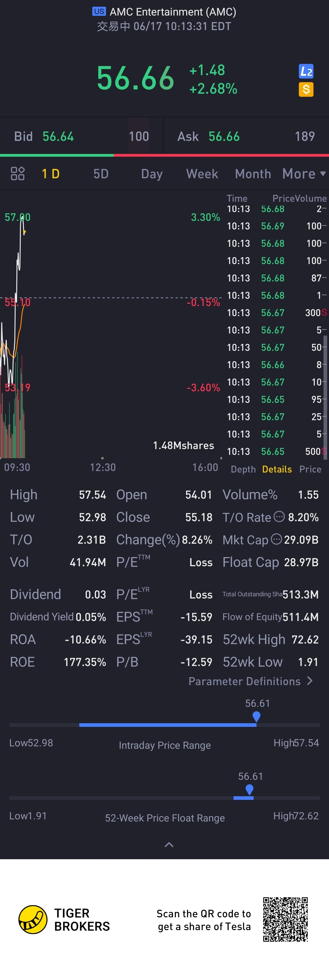Tap the 52wk Low 1.91 value
329x980 pixels.
coord(308,662)
